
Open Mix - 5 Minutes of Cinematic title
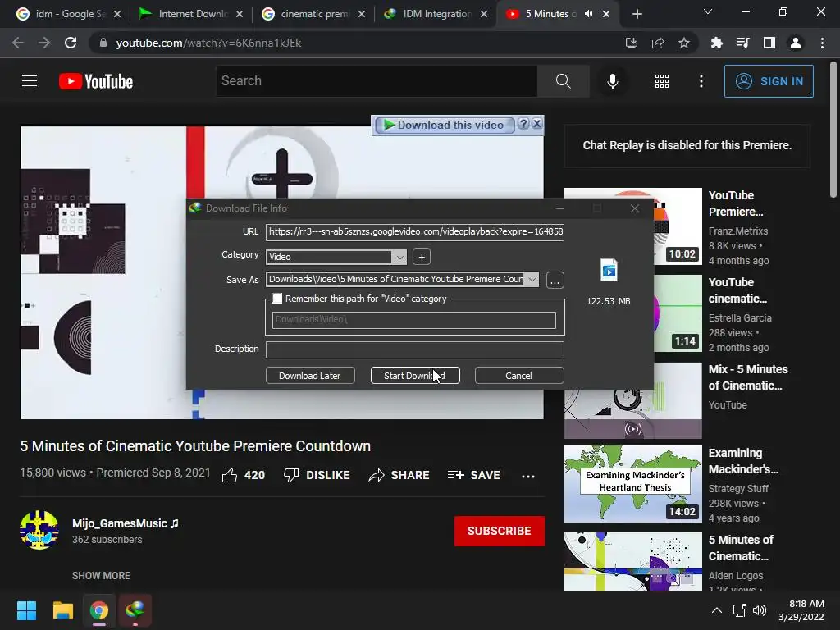pos(748,377)
